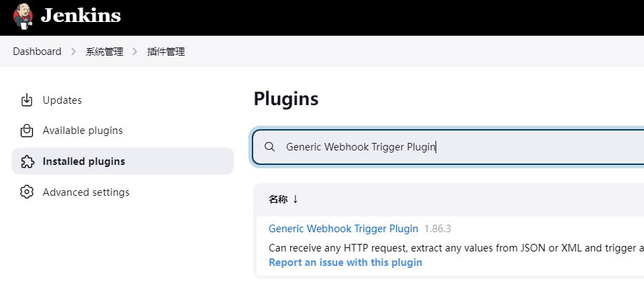
Task: Switch to Available plugins section
Action: coord(122,131)
